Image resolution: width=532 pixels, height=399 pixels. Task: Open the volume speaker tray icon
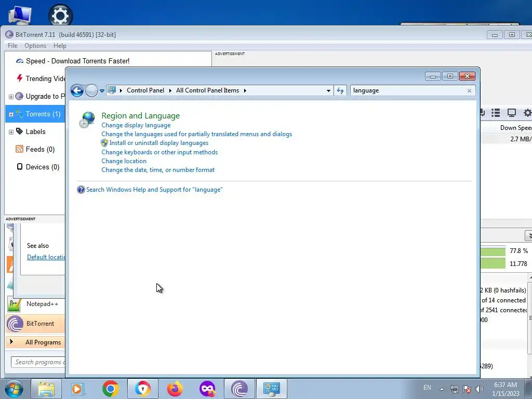479,389
